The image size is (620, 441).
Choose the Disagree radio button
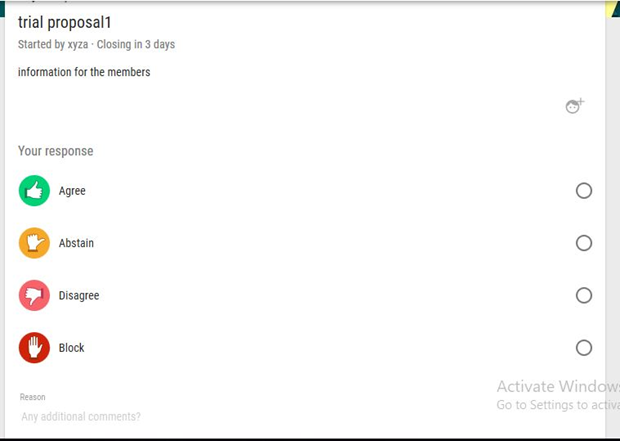[x=584, y=296]
